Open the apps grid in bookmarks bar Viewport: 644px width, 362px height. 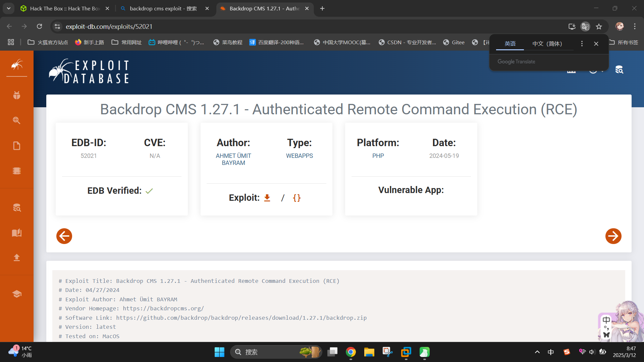tap(11, 42)
